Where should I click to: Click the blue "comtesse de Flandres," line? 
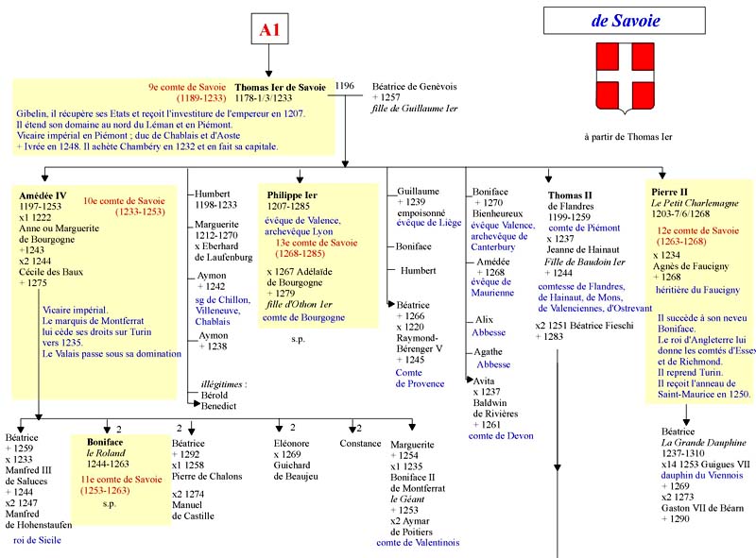point(581,287)
